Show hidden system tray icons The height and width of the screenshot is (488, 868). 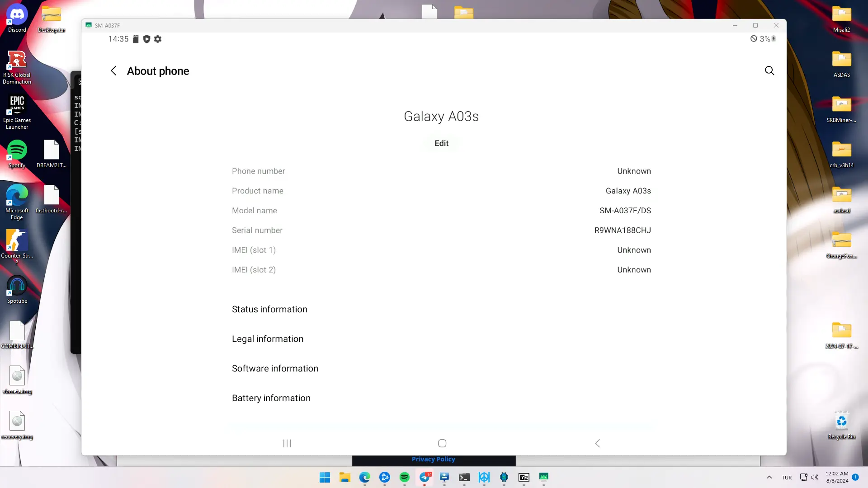(x=769, y=477)
